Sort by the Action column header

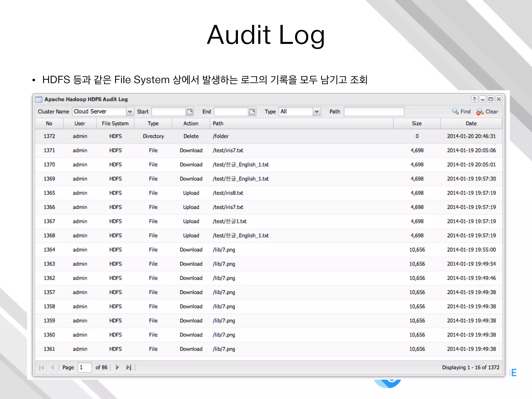tap(191, 123)
